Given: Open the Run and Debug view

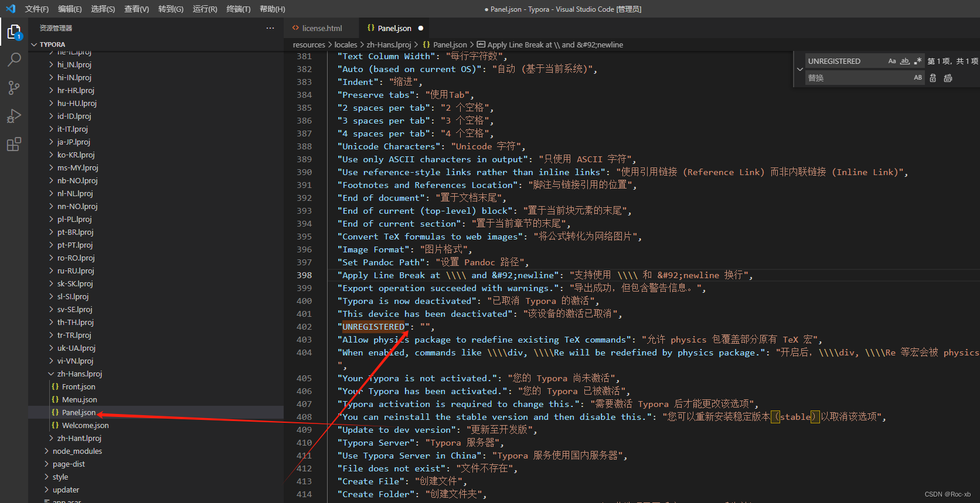Looking at the screenshot, I should pos(14,116).
